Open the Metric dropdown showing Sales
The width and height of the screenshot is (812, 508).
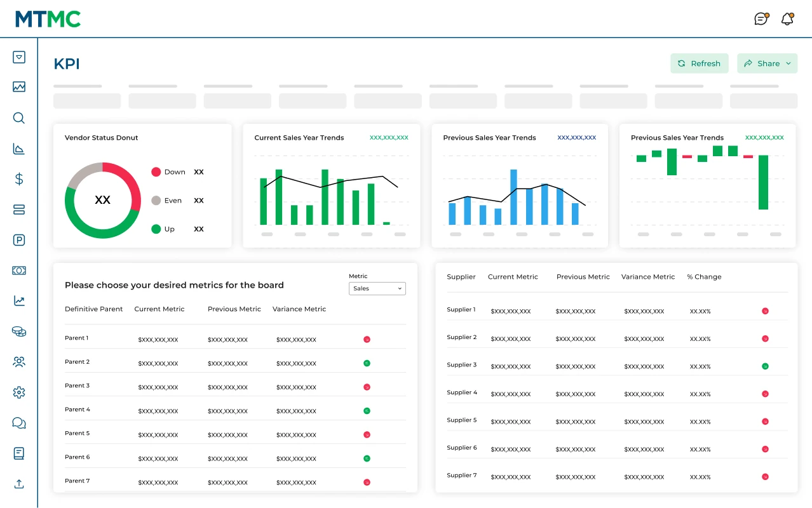coord(377,288)
